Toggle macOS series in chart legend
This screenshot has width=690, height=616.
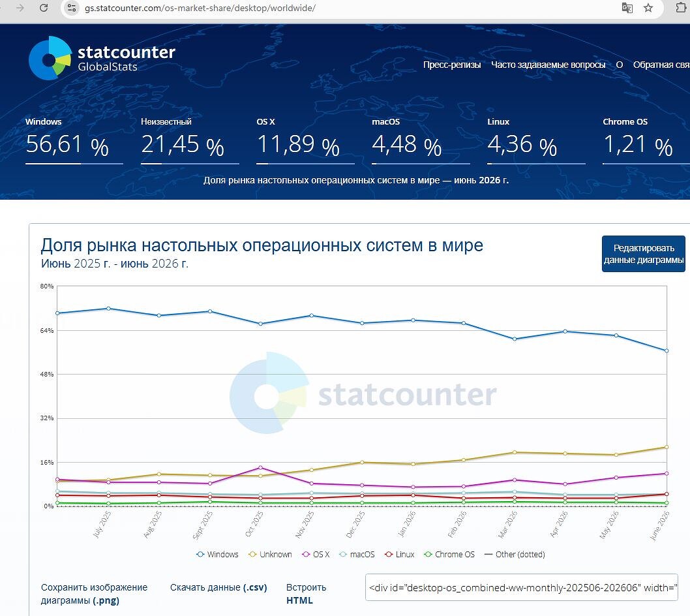(x=357, y=555)
